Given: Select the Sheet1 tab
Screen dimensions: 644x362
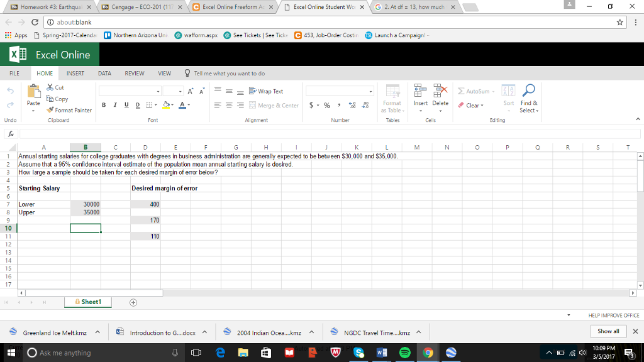Looking at the screenshot, I should pyautogui.click(x=87, y=302).
